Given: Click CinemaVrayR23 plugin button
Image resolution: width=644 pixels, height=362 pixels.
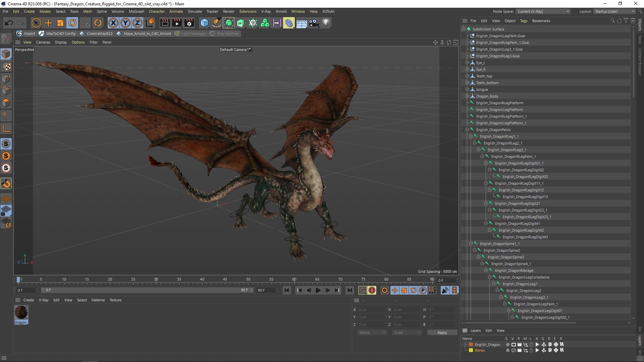Looking at the screenshot, I should click(96, 34).
